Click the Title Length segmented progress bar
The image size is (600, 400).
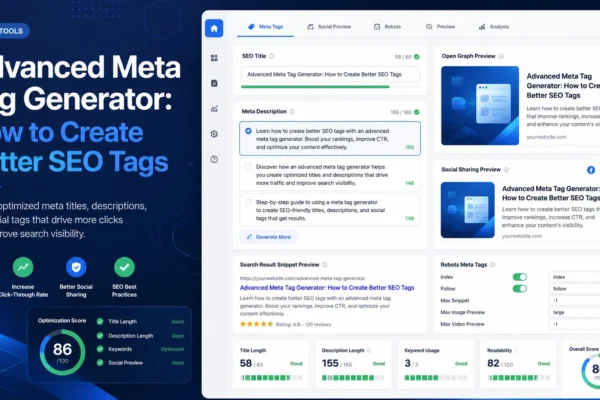click(271, 378)
